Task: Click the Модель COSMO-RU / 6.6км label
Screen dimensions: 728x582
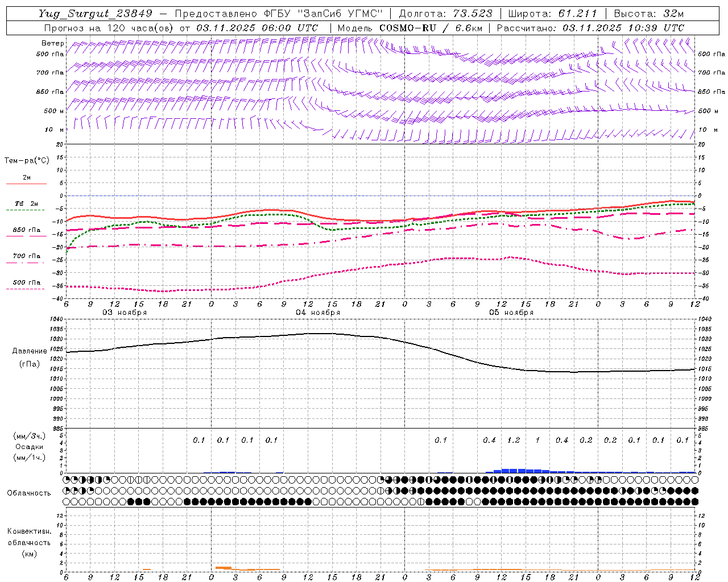Action: 410,28
